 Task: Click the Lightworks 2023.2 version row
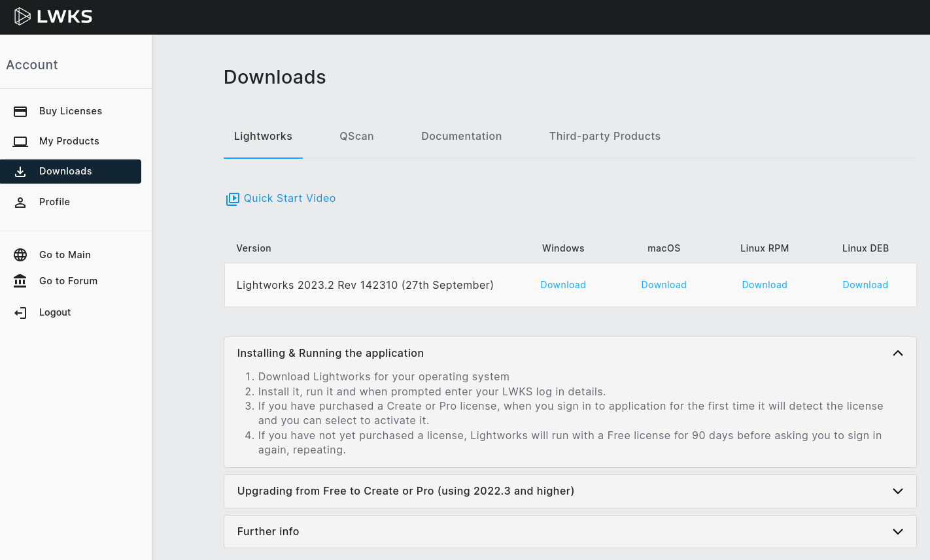[x=365, y=285]
